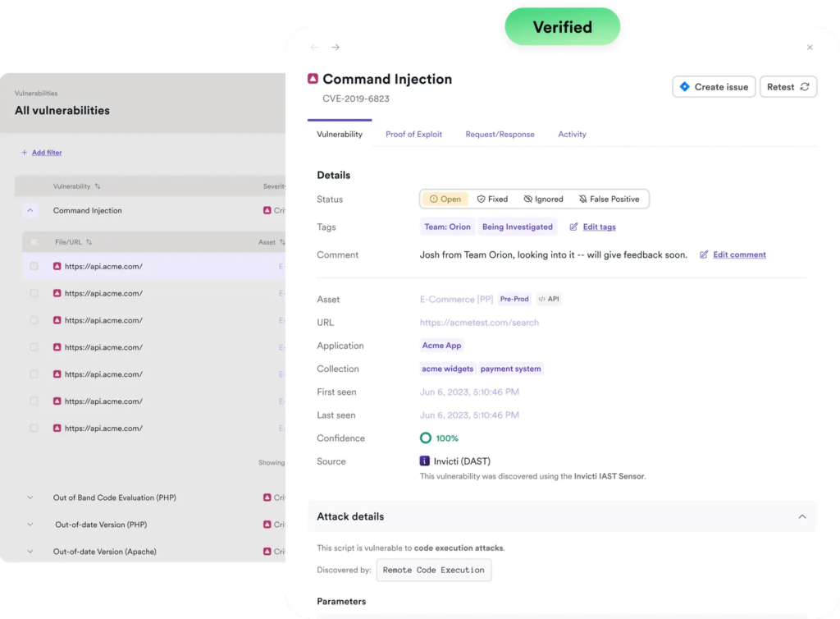
Task: Click the forward arrow in detail panel
Action: pos(336,48)
